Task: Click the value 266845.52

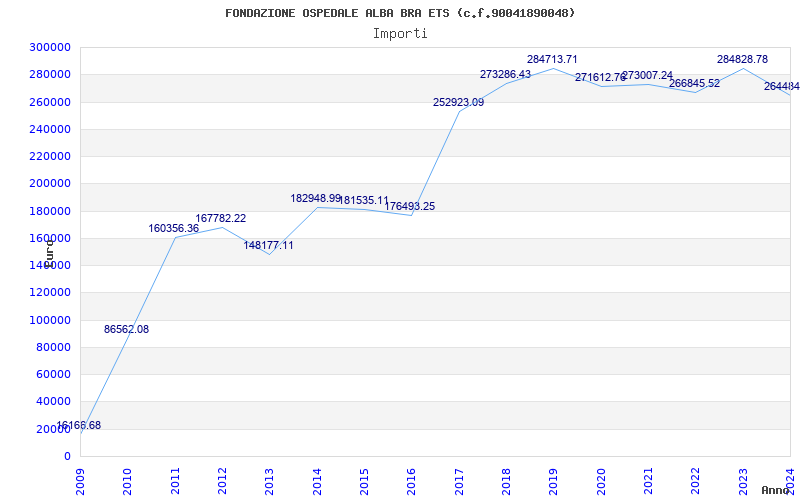Action: 694,83
